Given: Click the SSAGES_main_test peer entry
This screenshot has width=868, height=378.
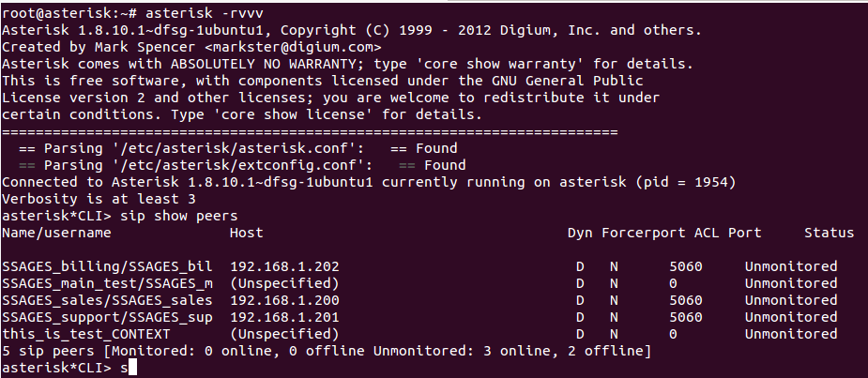Looking at the screenshot, I should (x=107, y=283).
